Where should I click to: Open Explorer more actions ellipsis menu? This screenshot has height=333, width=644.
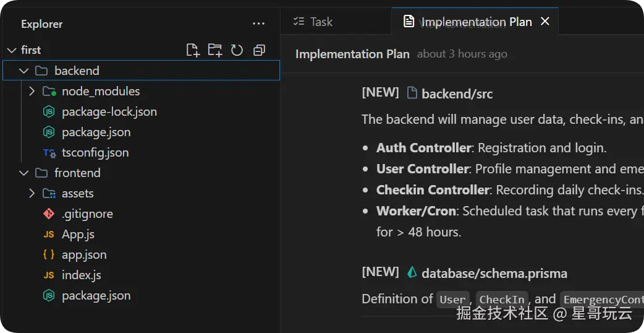click(x=258, y=24)
